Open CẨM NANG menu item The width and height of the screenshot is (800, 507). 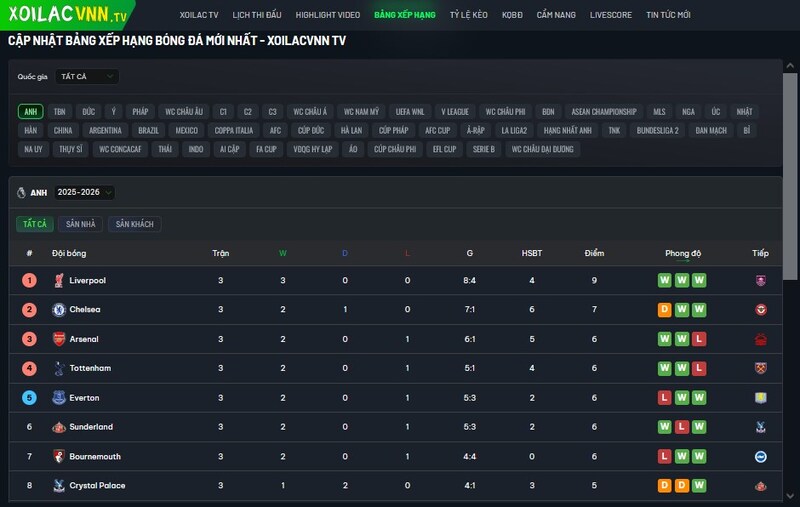click(556, 15)
